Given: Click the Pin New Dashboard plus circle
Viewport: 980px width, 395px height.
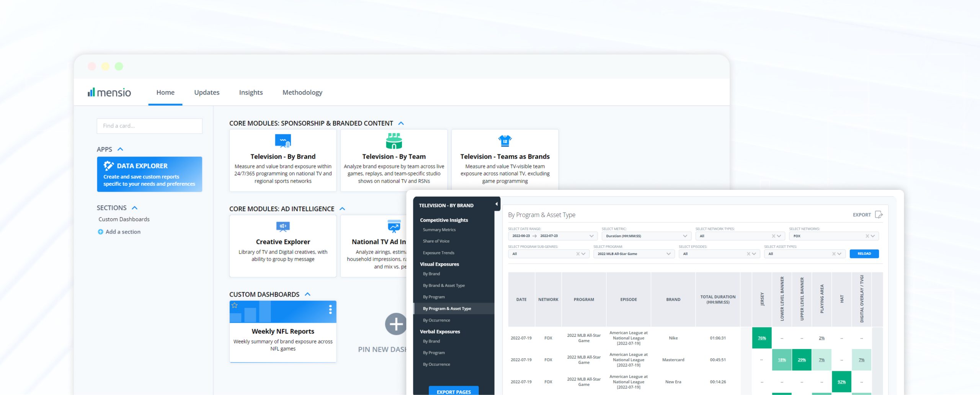Looking at the screenshot, I should [x=396, y=324].
